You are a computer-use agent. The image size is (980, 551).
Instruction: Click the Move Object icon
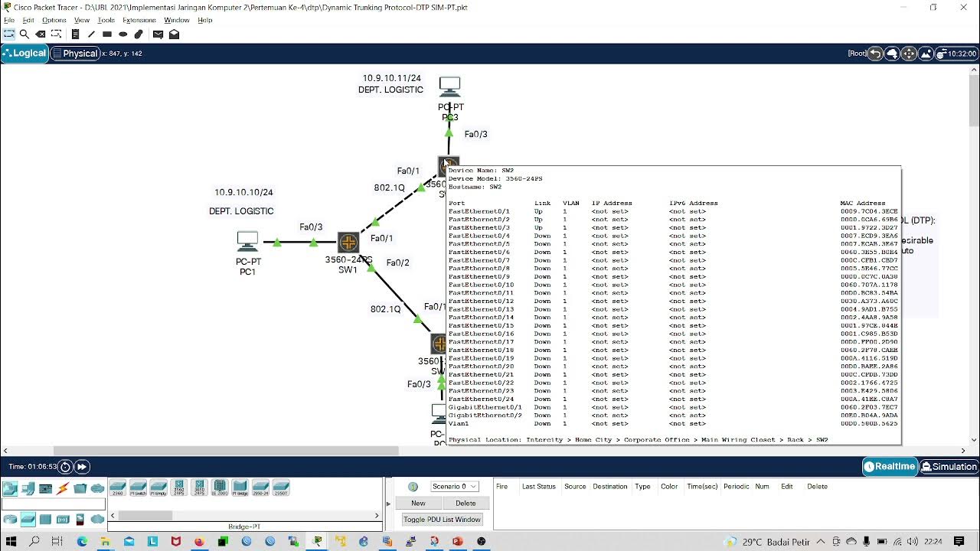(x=909, y=54)
